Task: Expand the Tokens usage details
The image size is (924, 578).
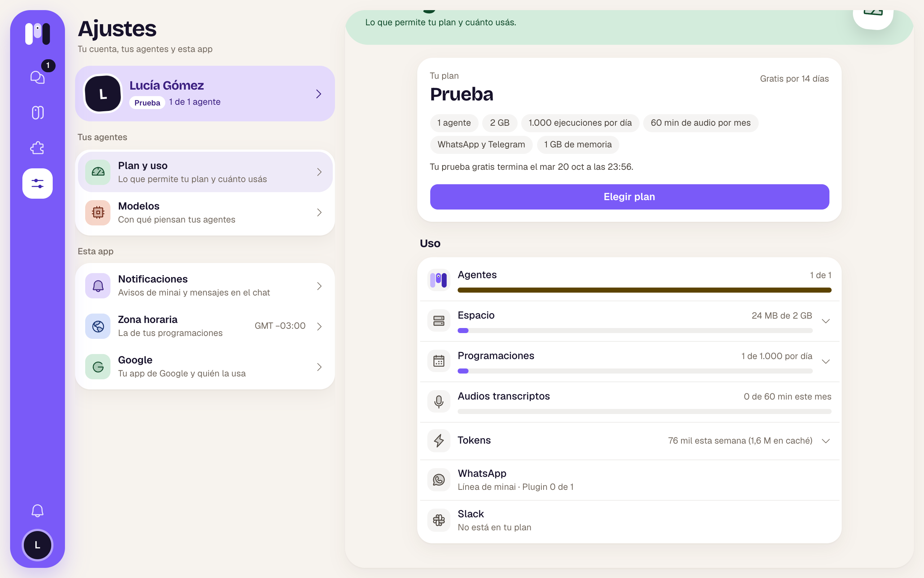Action: (x=826, y=441)
